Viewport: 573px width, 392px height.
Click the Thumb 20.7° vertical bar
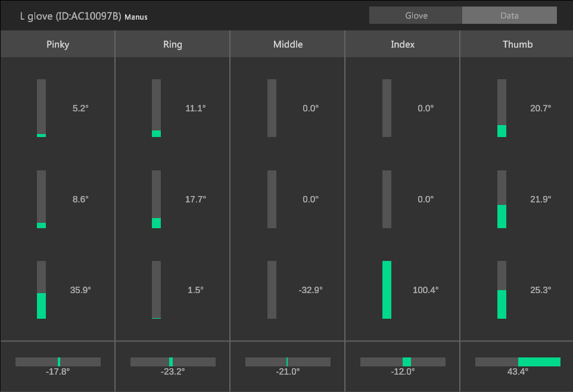[x=502, y=108]
